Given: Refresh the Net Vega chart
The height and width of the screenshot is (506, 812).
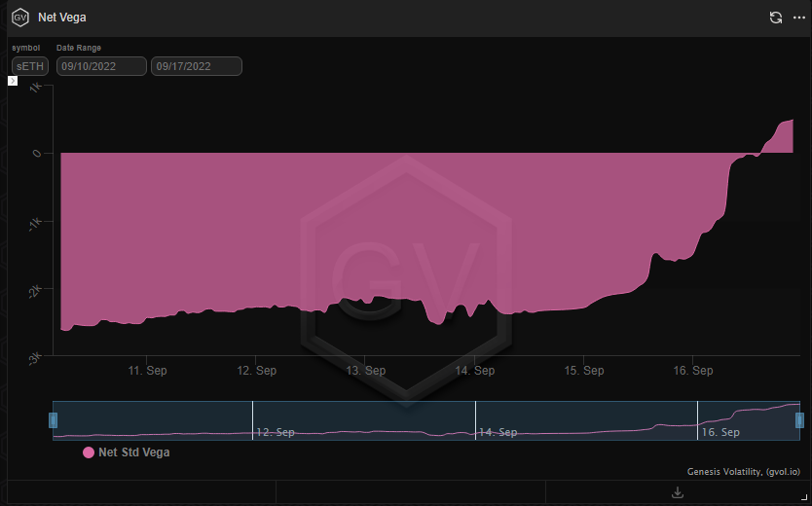Looking at the screenshot, I should point(776,18).
